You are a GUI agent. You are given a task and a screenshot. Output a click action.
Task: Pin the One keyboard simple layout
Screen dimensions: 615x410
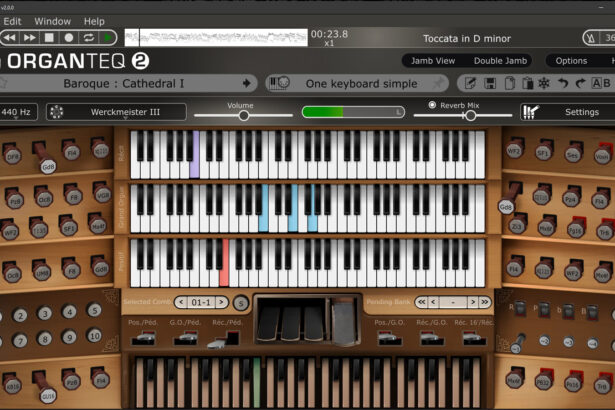pyautogui.click(x=439, y=82)
